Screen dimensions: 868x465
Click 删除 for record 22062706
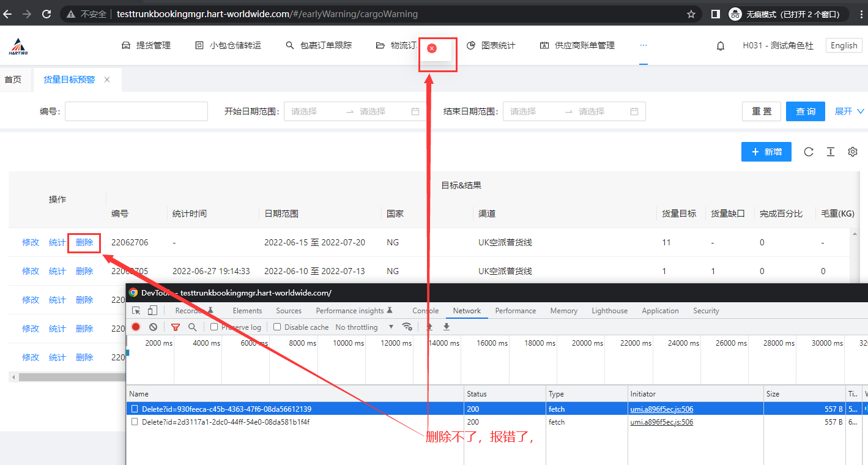(x=84, y=242)
